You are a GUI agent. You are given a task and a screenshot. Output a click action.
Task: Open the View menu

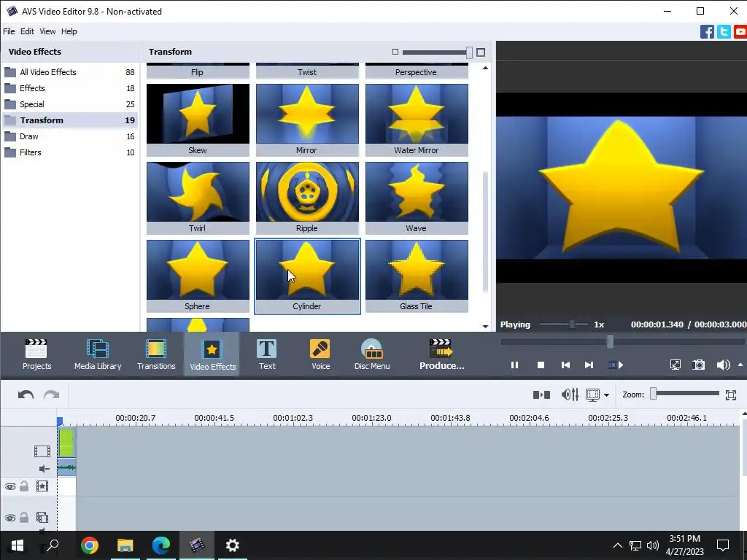[x=47, y=31]
